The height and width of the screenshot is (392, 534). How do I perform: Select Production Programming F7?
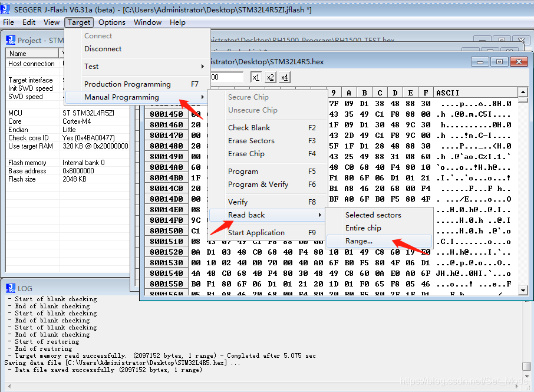[x=136, y=84]
